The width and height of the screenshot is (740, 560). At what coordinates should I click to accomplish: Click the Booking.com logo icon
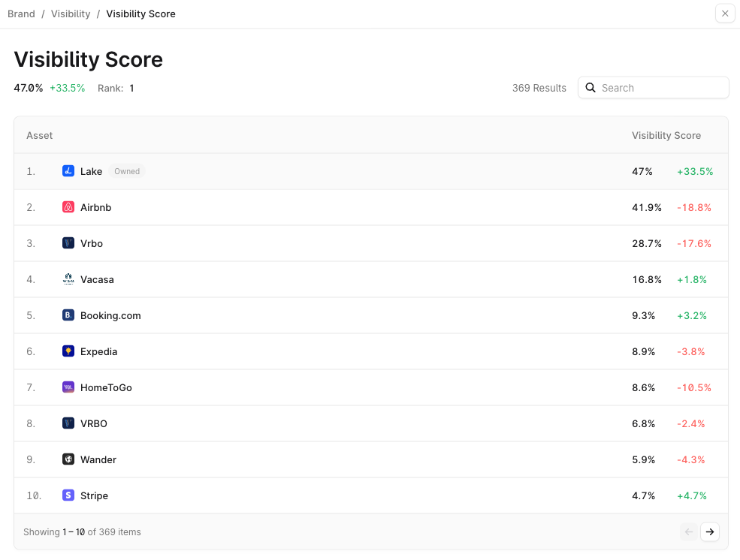68,315
